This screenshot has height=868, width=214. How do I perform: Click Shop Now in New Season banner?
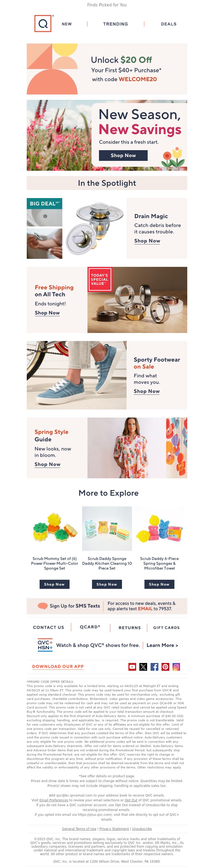coord(123,155)
